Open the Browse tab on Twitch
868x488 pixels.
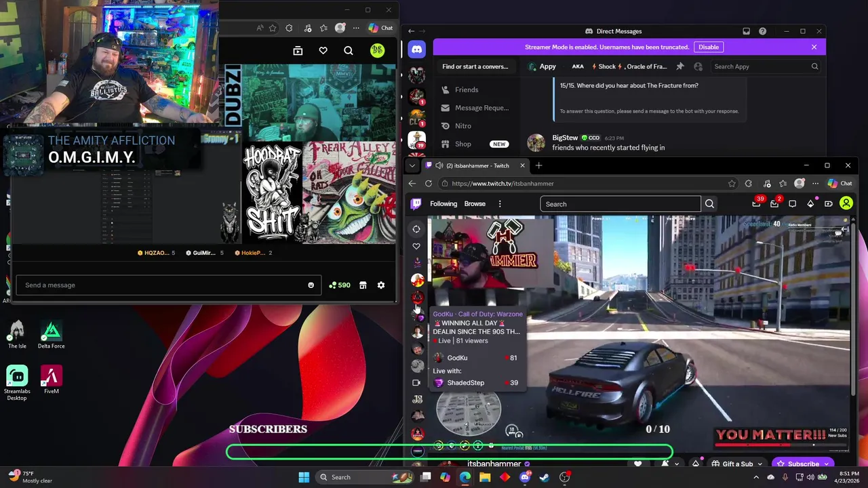(475, 203)
